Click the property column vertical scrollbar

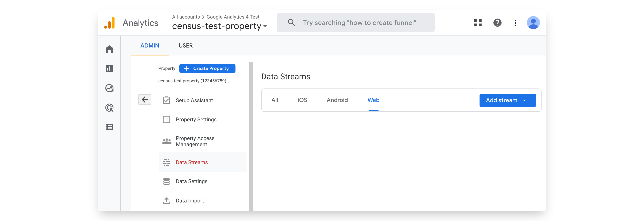251,136
